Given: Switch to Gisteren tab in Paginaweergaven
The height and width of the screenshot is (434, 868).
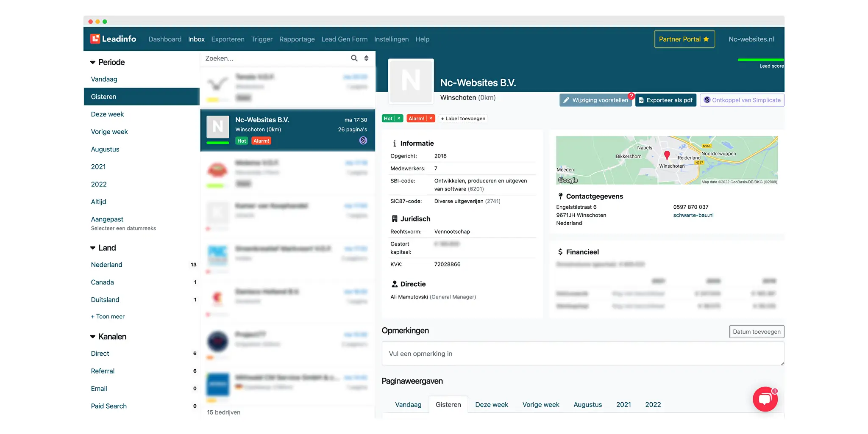Looking at the screenshot, I should (448, 404).
